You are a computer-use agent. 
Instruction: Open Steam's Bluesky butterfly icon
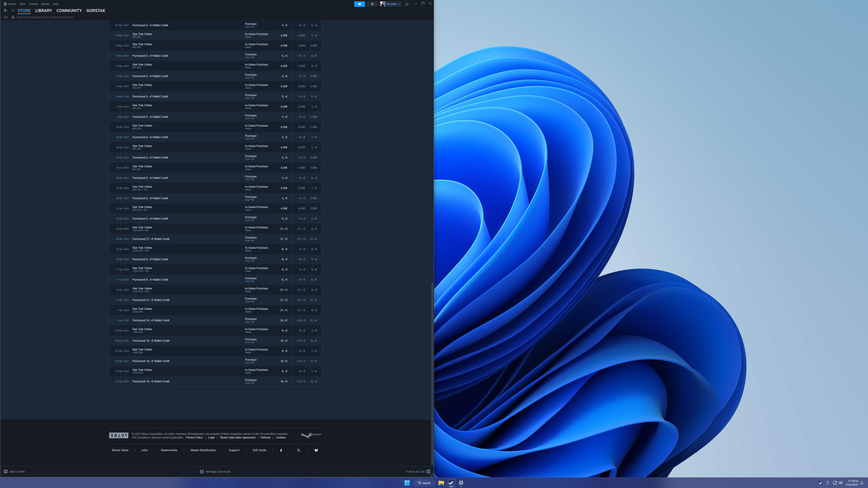click(316, 450)
